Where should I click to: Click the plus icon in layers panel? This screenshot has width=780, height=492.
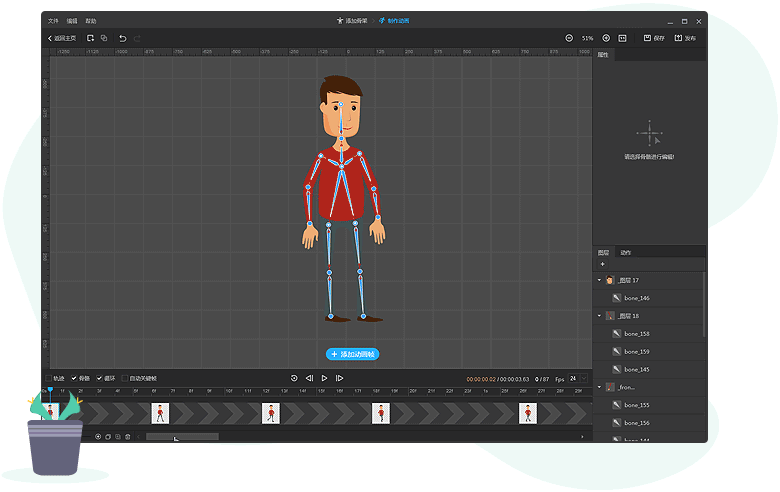tap(602, 264)
